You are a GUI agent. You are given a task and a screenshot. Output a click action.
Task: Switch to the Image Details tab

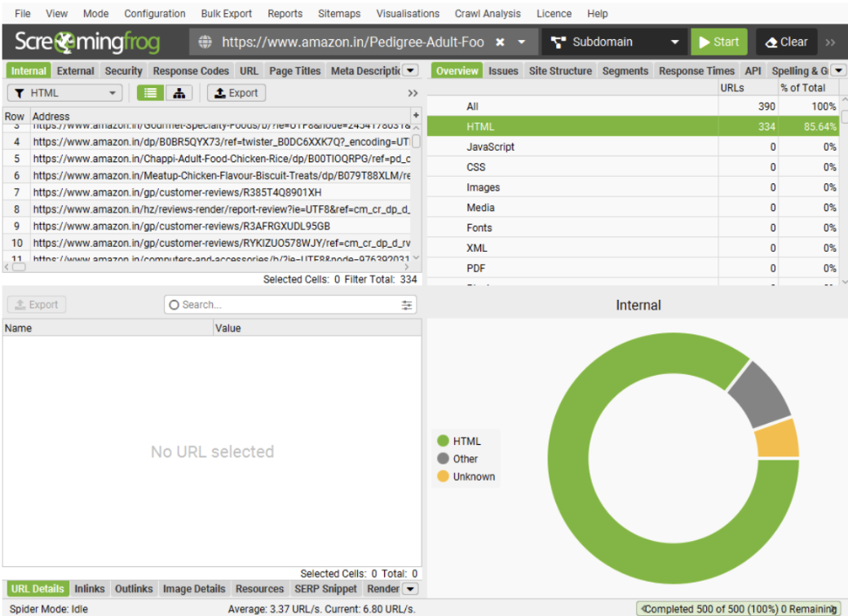194,589
